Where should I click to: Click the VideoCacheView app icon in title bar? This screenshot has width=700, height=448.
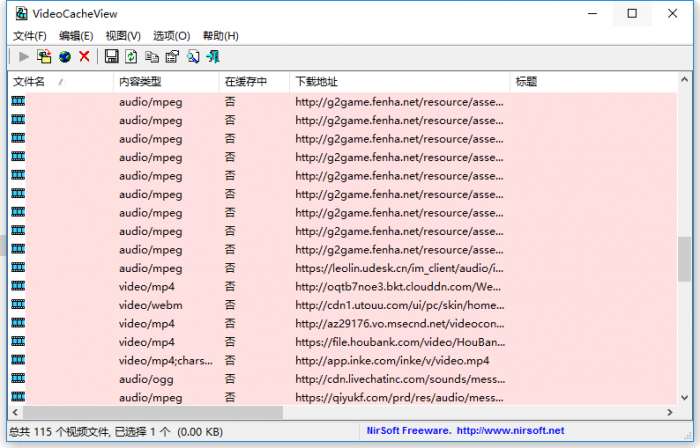pyautogui.click(x=21, y=14)
